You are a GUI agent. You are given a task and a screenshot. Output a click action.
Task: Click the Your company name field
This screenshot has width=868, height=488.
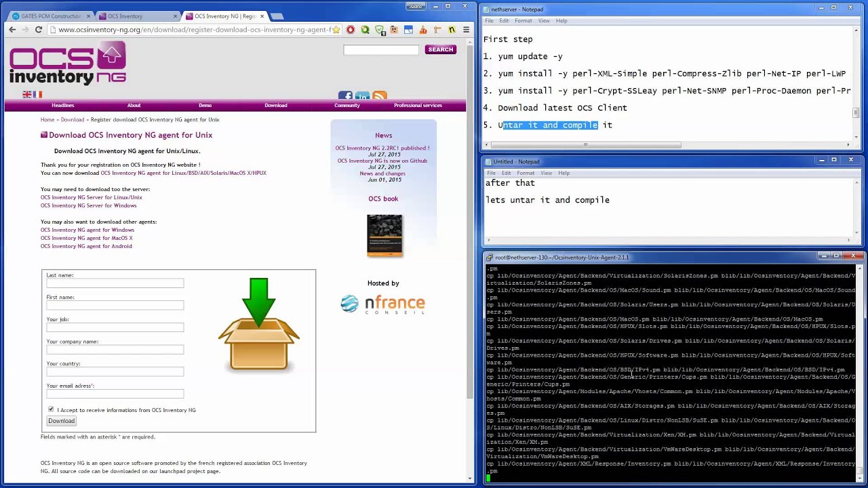coord(115,350)
